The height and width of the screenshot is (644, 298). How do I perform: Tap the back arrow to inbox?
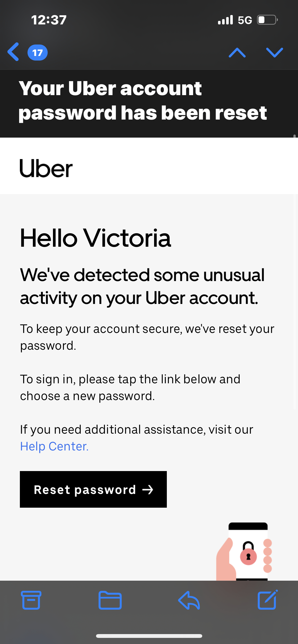pos(13,52)
